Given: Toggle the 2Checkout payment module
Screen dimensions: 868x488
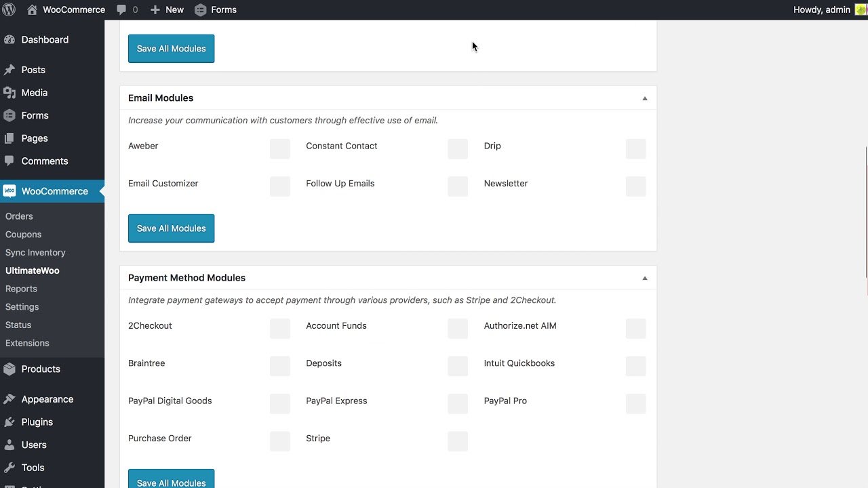Looking at the screenshot, I should pos(280,329).
